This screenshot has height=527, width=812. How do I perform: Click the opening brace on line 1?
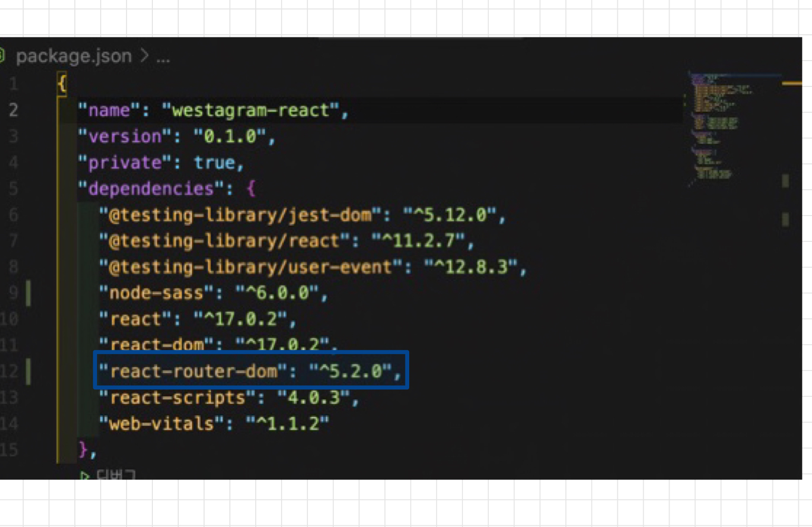62,83
